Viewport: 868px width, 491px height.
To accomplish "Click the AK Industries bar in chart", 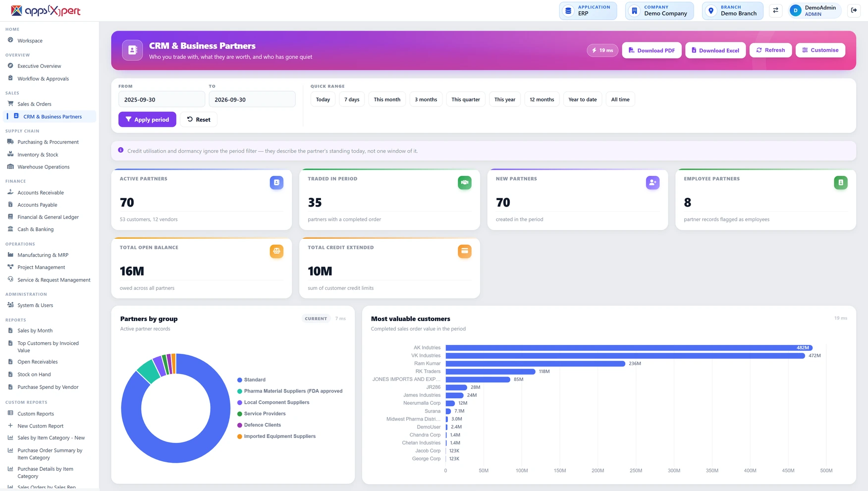I will [629, 347].
